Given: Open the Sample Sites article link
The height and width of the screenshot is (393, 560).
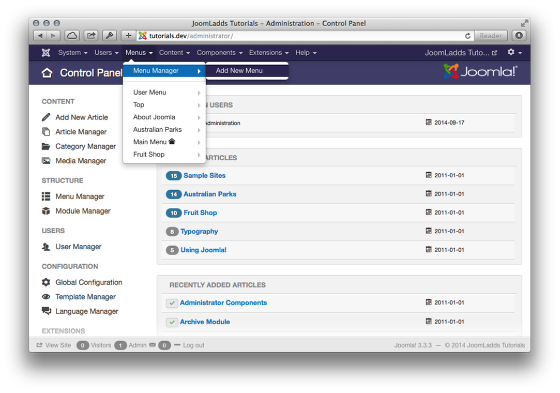Looking at the screenshot, I should point(204,175).
